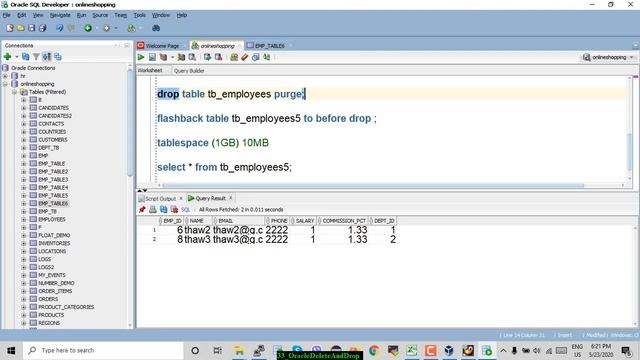Screen dimensions: 640x360
Task: Expand the EMP_TABLE6 table node
Action: pos(24,203)
